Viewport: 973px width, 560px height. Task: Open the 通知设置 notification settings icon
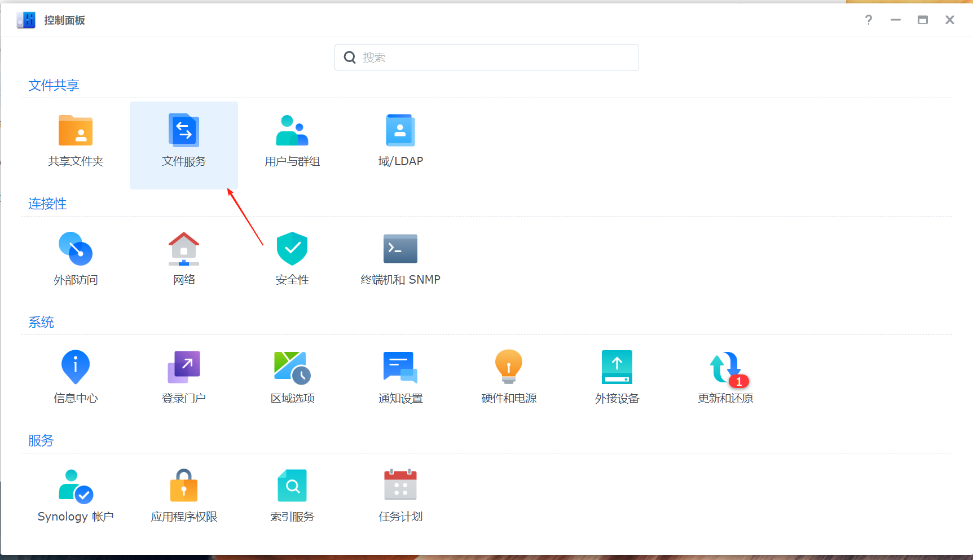[400, 367]
